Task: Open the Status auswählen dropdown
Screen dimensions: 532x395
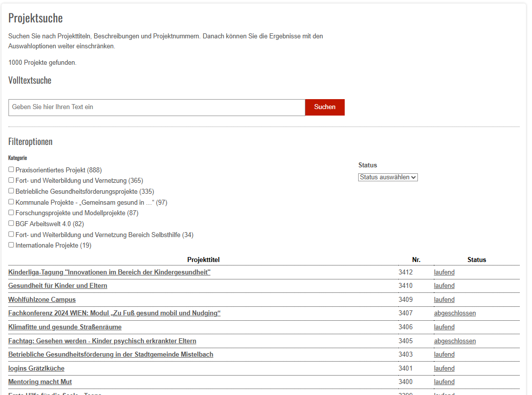Action: coord(388,177)
